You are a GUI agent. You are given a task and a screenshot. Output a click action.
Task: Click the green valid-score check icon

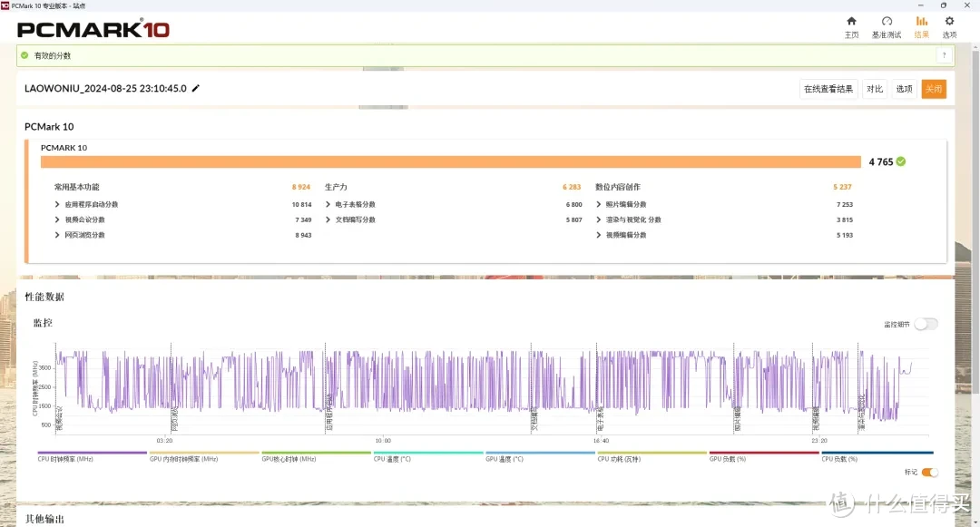pyautogui.click(x=24, y=55)
